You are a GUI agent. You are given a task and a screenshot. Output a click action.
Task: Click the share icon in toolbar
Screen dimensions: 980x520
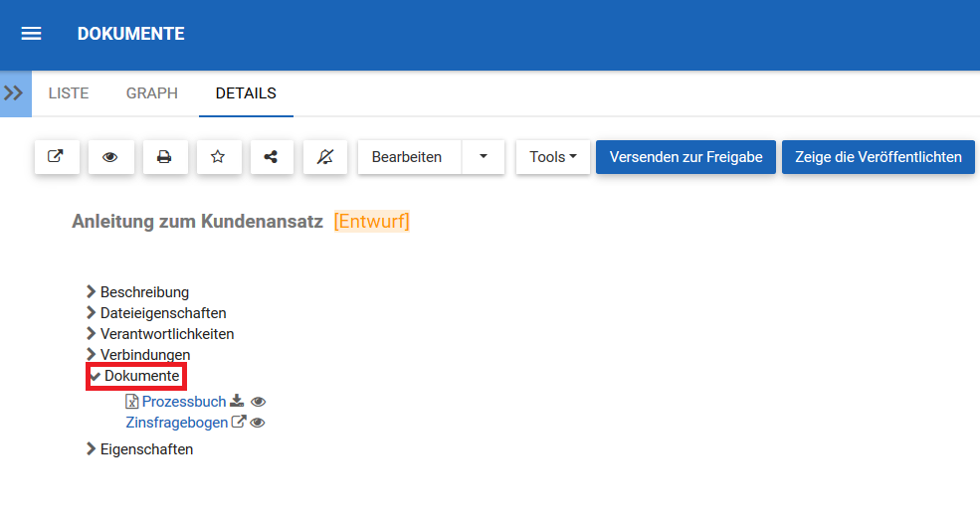(272, 157)
